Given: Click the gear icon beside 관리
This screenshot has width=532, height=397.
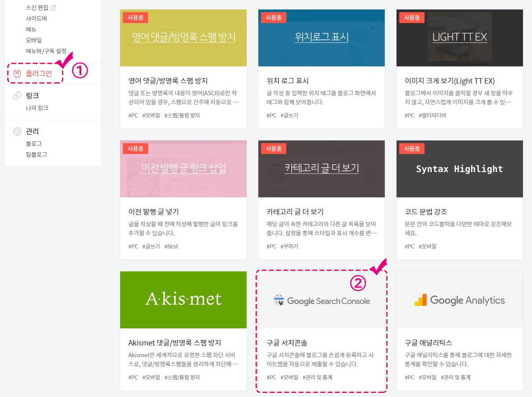Looking at the screenshot, I should [17, 131].
